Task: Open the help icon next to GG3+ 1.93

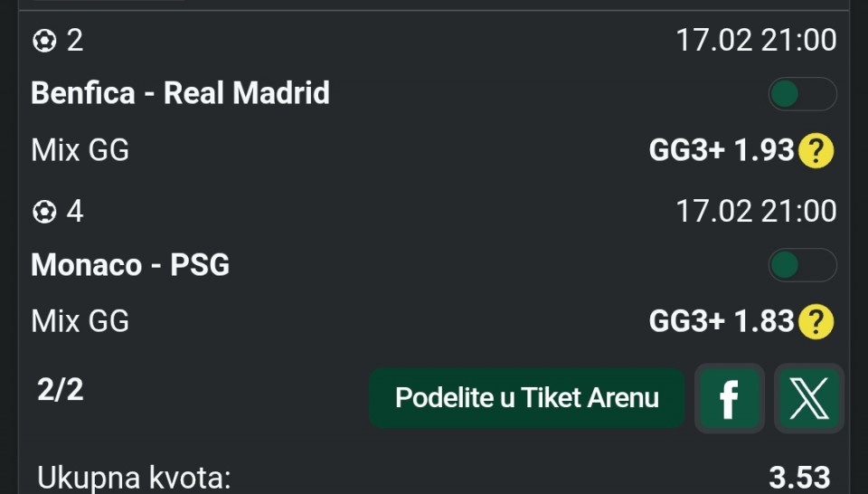Action: (x=816, y=150)
